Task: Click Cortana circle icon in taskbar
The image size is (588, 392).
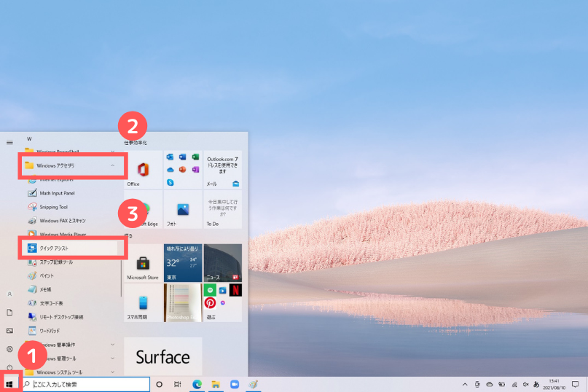Action: point(160,384)
